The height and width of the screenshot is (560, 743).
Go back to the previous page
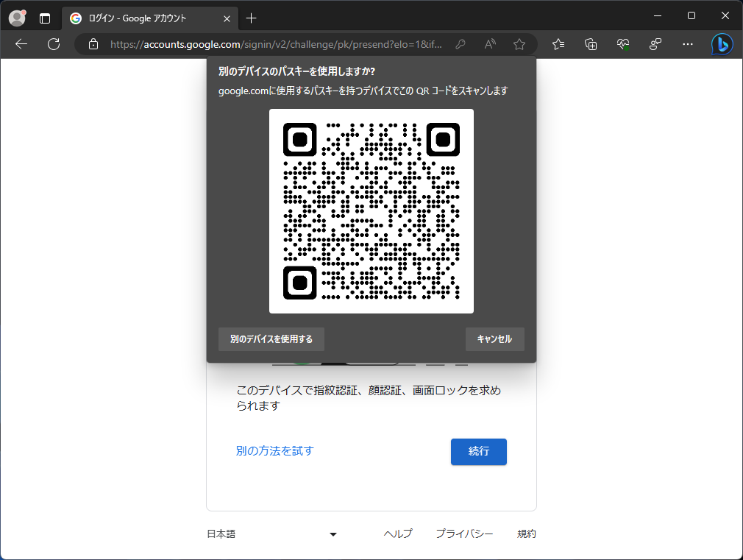pyautogui.click(x=21, y=44)
